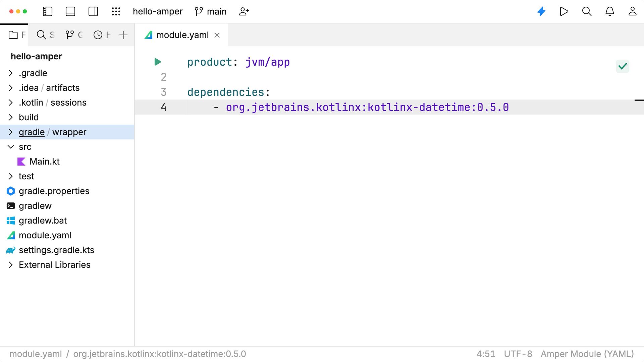Click the hello-amper project root label

click(36, 56)
